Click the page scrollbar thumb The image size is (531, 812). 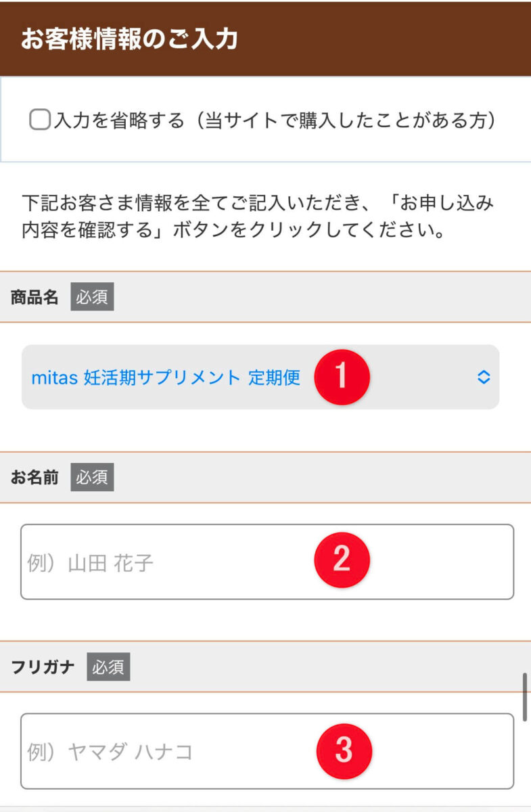[x=525, y=697]
